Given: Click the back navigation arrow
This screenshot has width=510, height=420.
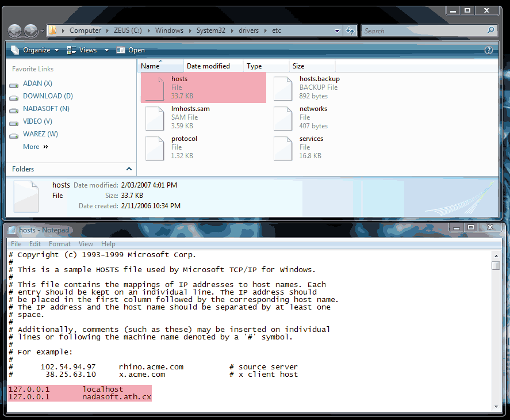Looking at the screenshot, I should [x=14, y=30].
